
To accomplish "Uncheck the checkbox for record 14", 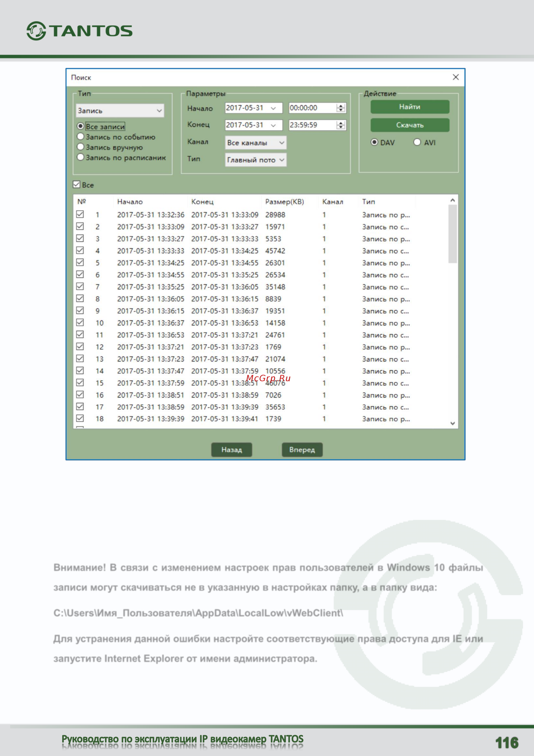I will click(80, 370).
